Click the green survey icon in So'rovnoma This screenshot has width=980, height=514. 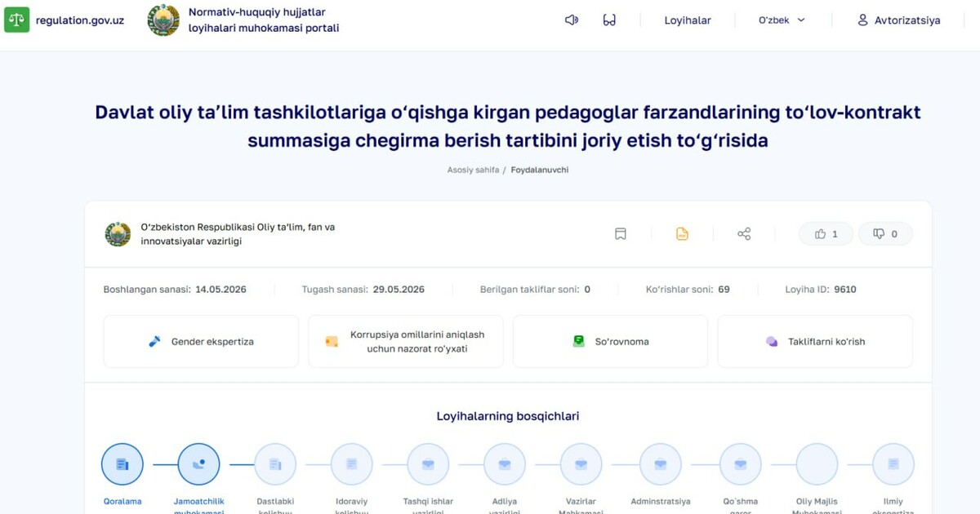coord(579,342)
